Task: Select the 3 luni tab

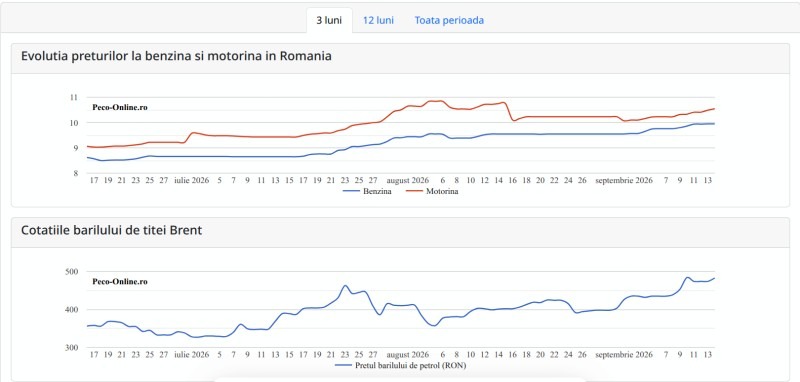Action: click(329, 20)
